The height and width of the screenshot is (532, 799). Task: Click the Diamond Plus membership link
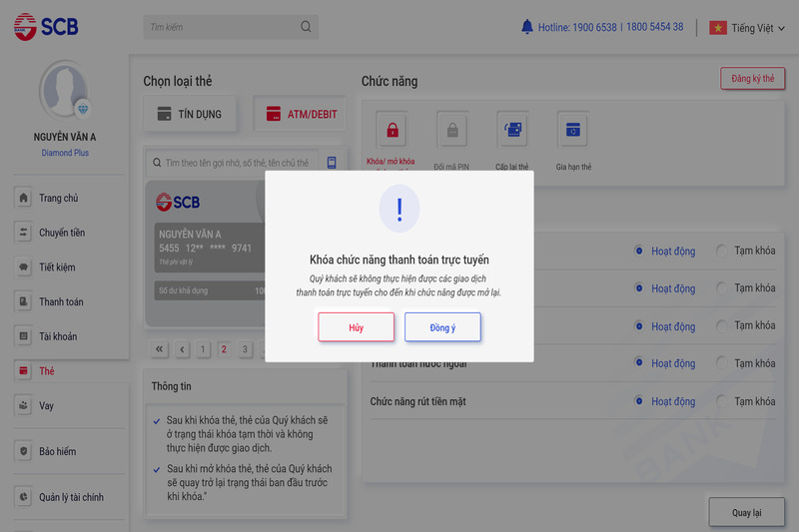(x=65, y=153)
